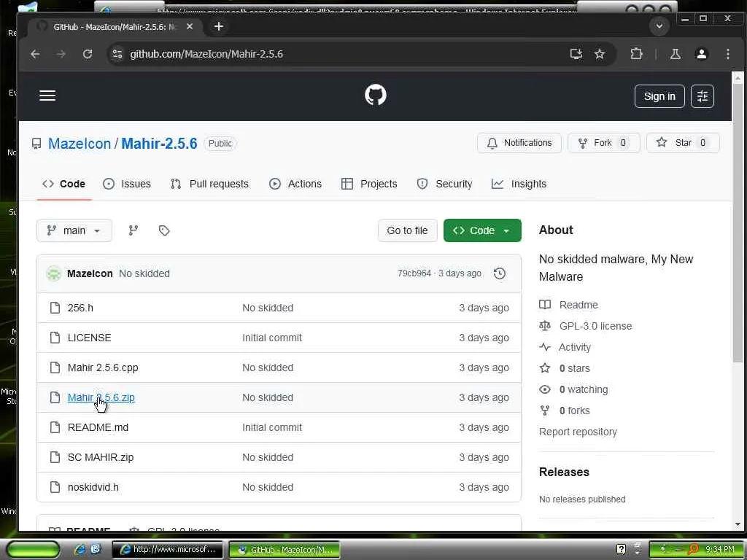Click the browser forward arrow

[x=61, y=54]
